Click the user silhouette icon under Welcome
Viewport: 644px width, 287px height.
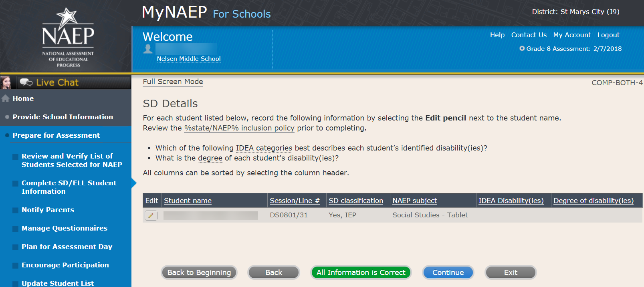pyautogui.click(x=148, y=49)
